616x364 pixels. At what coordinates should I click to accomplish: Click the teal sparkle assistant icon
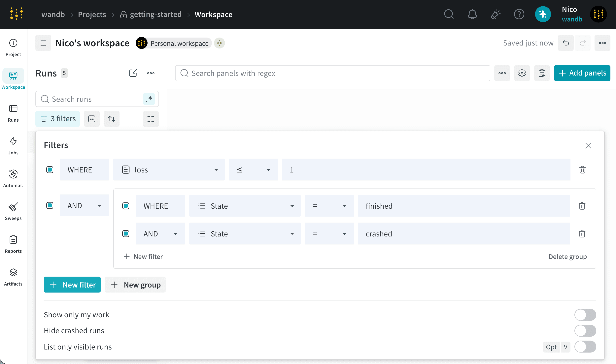543,14
